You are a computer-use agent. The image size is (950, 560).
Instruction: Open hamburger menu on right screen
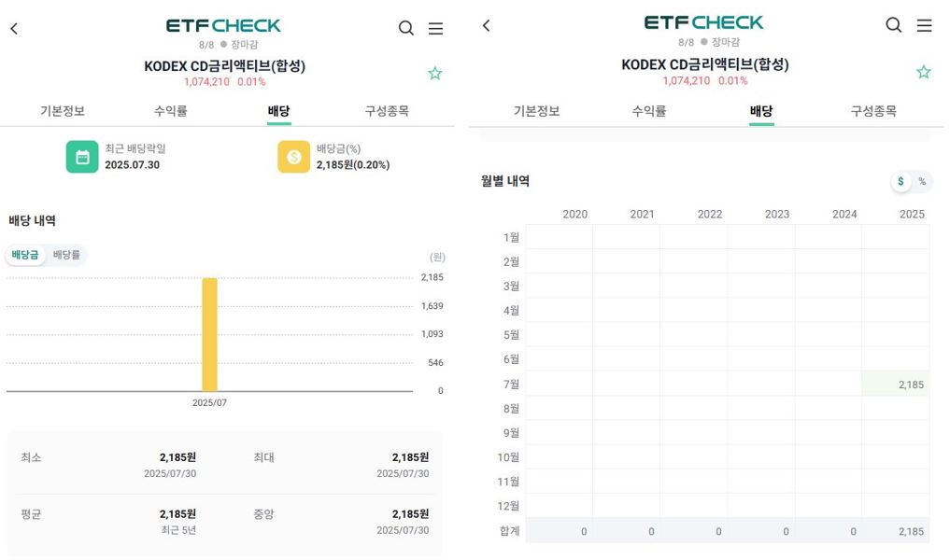(x=924, y=25)
